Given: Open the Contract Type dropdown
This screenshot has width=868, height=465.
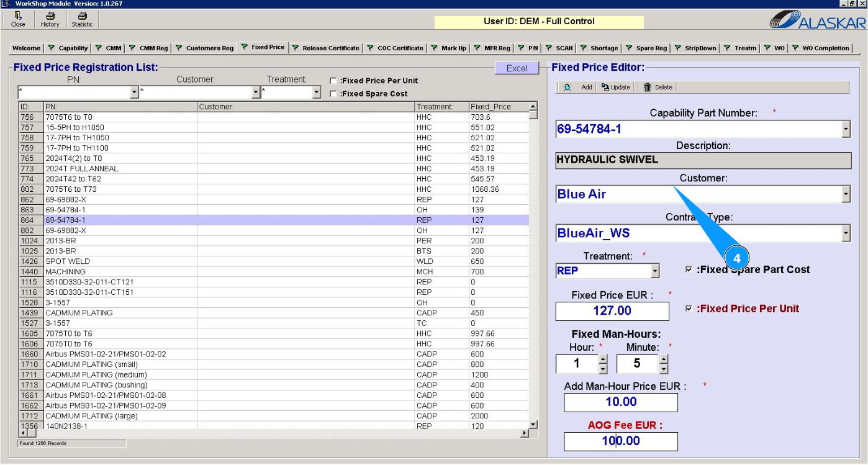Looking at the screenshot, I should [845, 233].
